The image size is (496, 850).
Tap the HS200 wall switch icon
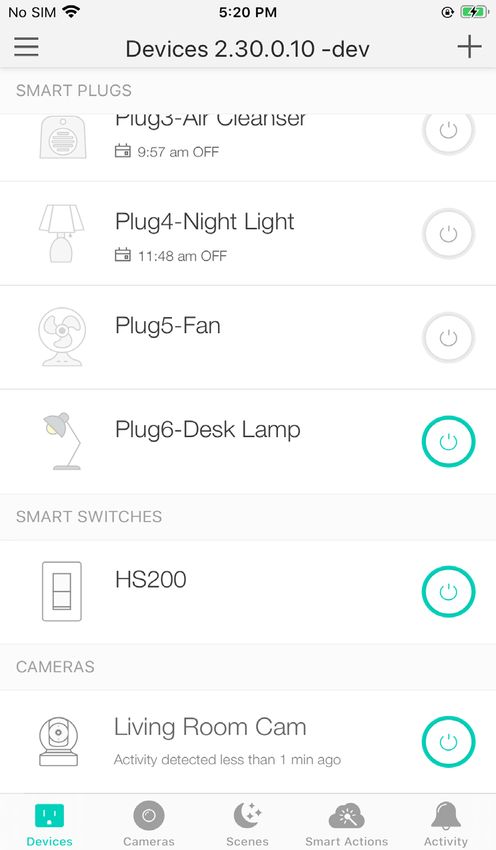point(62,591)
